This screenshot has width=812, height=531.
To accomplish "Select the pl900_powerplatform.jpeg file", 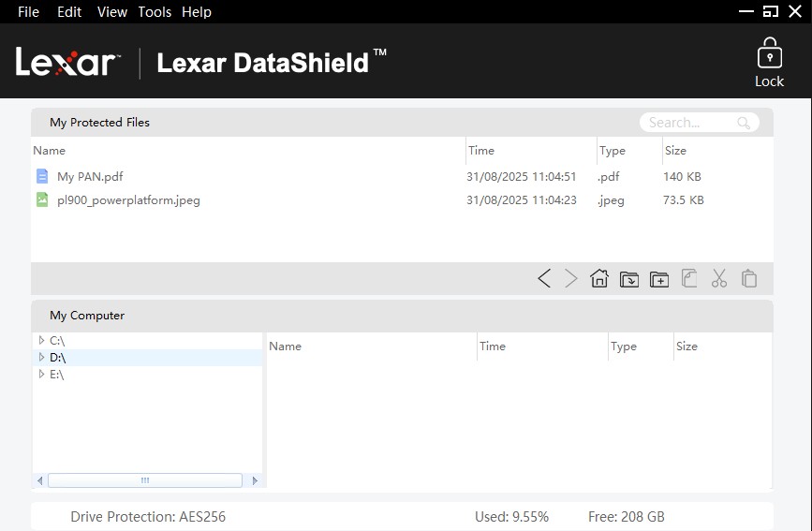I will [128, 199].
